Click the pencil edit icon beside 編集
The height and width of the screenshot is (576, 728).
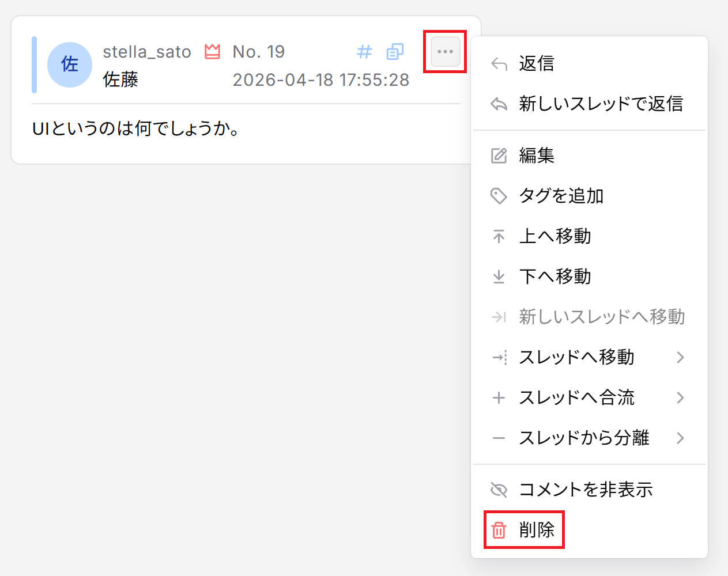499,156
